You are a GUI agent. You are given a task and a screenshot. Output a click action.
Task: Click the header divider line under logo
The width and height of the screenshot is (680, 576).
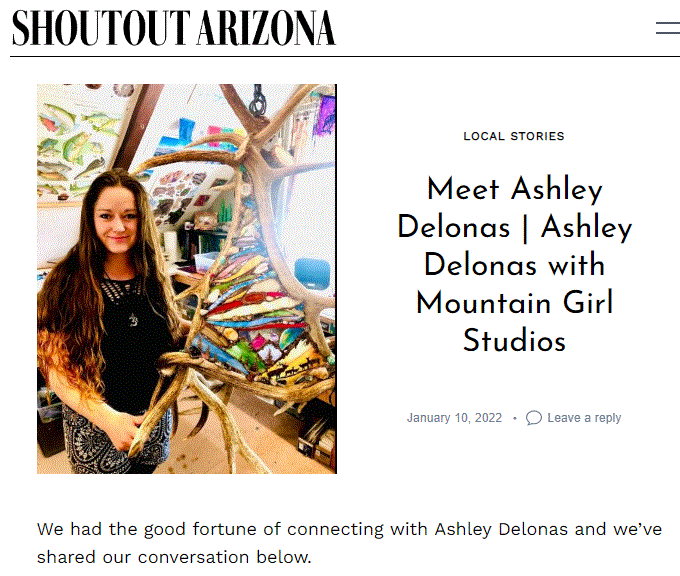click(345, 56)
